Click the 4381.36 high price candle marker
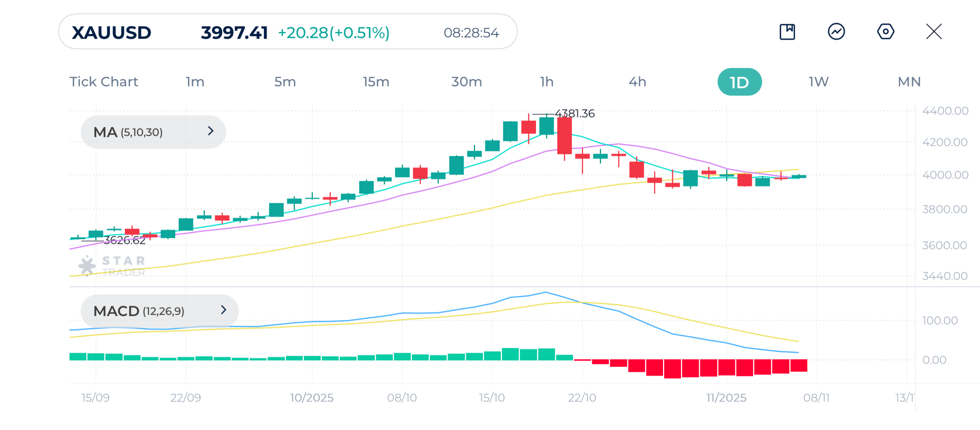This screenshot has height=430, width=980. 574,114
